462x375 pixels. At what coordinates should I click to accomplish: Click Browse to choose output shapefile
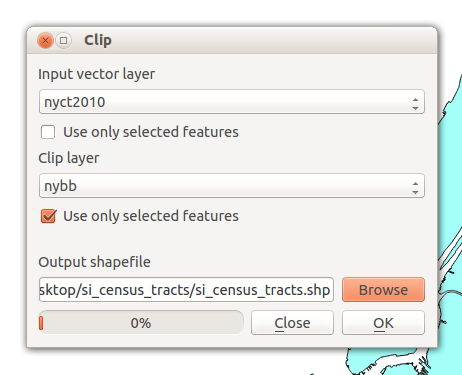383,290
